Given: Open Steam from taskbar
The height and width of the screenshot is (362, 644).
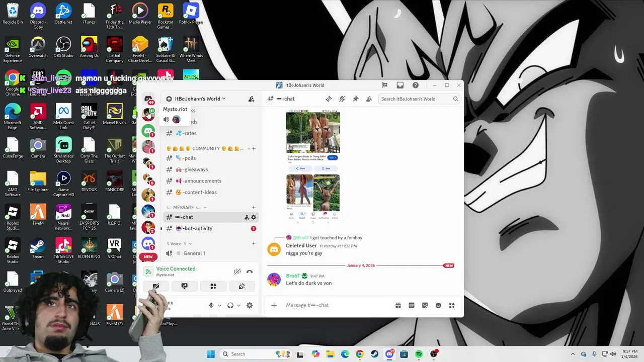Looking at the screenshot, I should 374,354.
